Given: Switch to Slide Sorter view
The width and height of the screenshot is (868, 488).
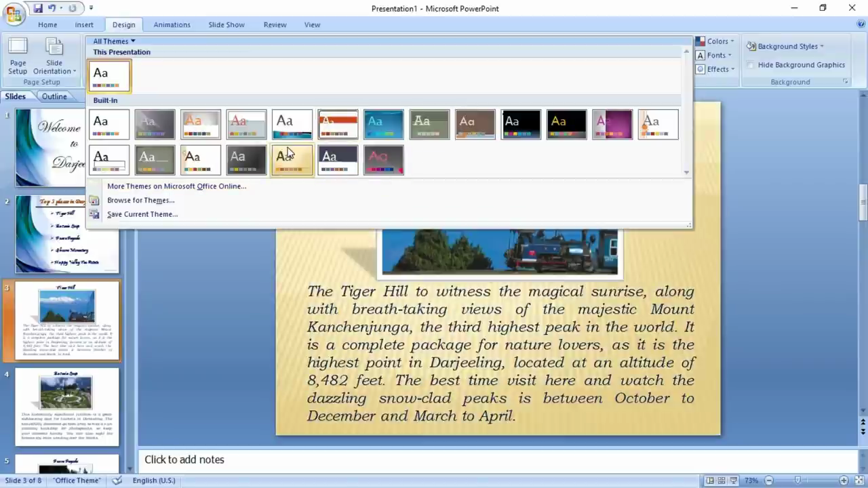Looking at the screenshot, I should [722, 481].
